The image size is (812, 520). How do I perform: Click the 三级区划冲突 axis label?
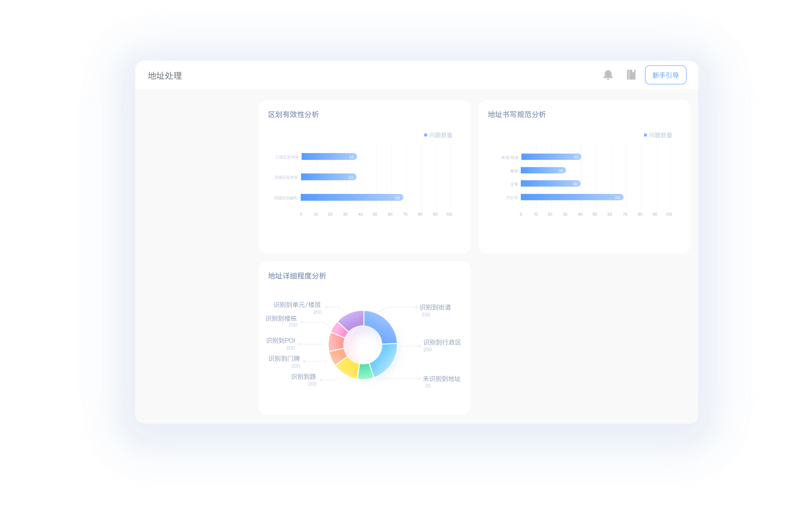287,157
